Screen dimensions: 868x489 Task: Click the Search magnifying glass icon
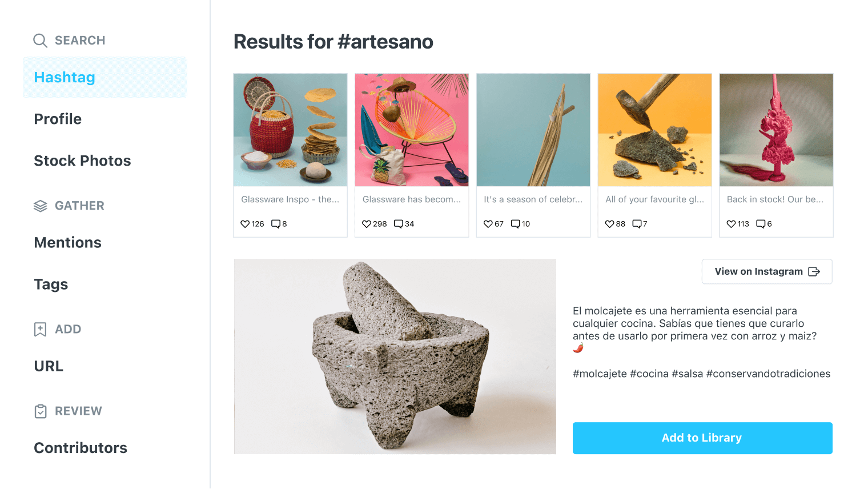40,41
